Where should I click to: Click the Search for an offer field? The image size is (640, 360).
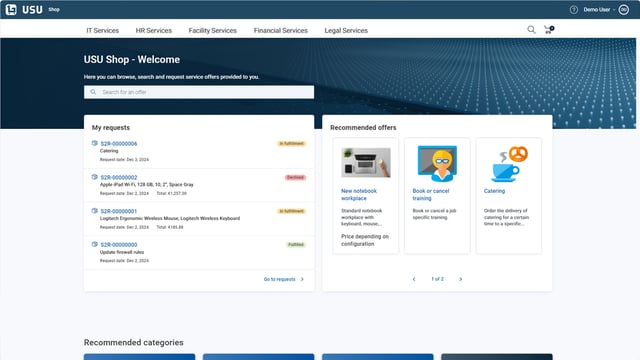click(x=199, y=92)
